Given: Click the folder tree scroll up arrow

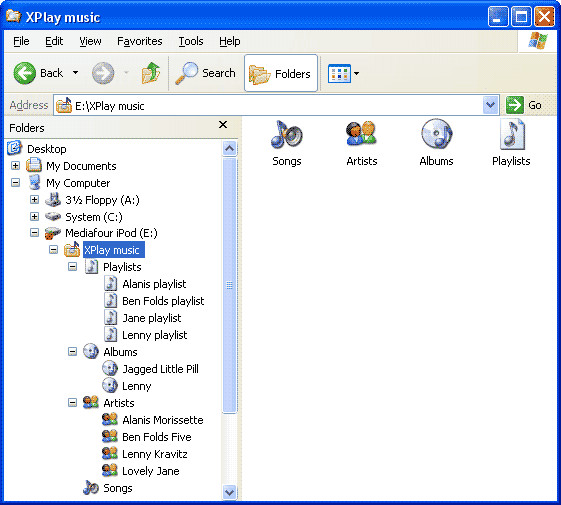Looking at the screenshot, I should (229, 148).
